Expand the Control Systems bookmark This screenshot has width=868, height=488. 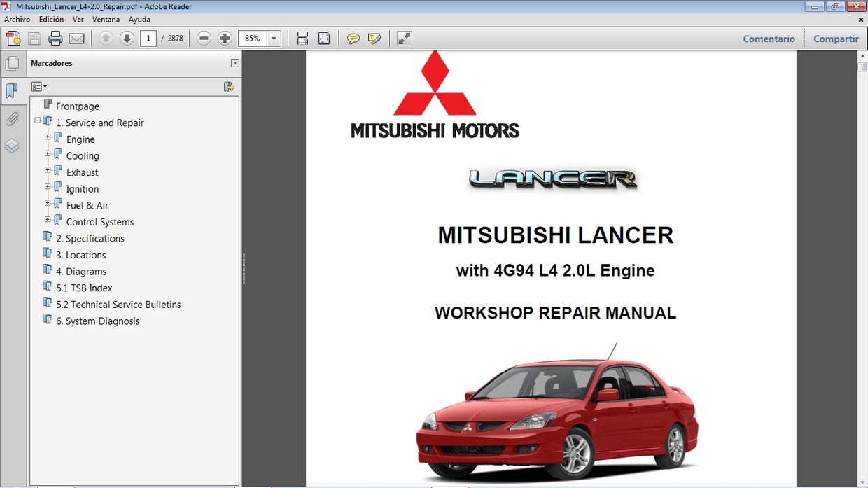click(48, 220)
